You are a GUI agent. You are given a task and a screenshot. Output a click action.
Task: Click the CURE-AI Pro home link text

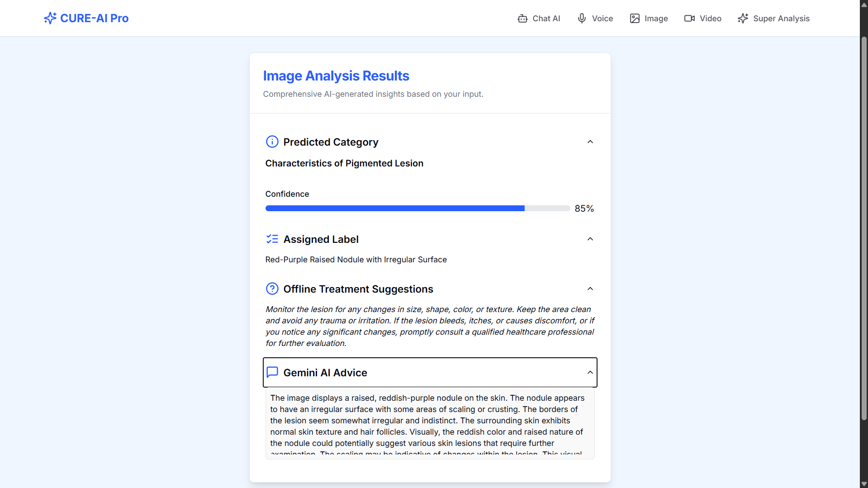(94, 18)
